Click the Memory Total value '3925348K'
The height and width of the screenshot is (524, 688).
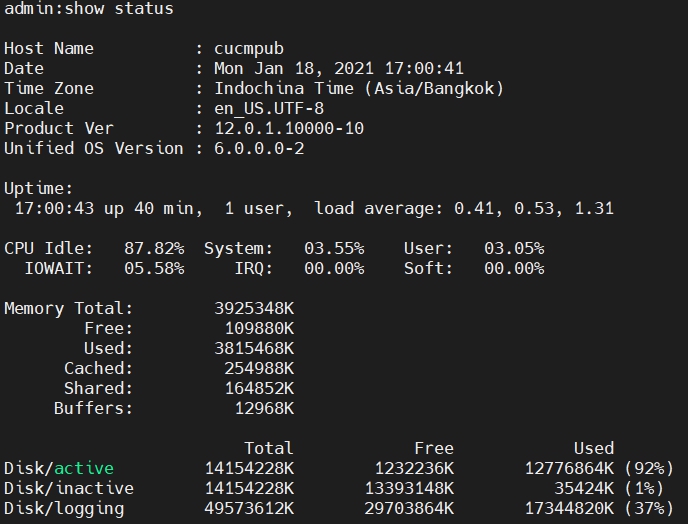click(x=254, y=309)
